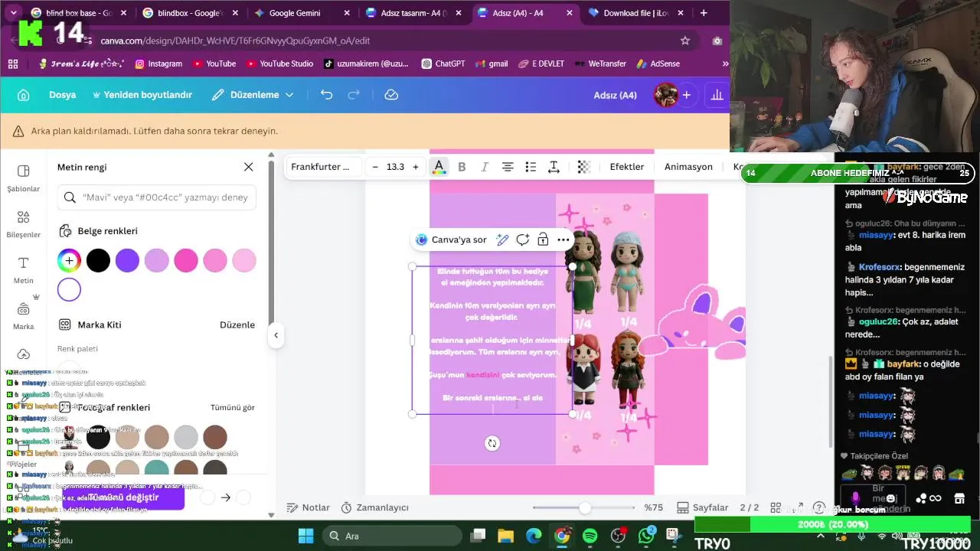This screenshot has width=980, height=551.
Task: Open %75 zoom level menu
Action: 653,507
